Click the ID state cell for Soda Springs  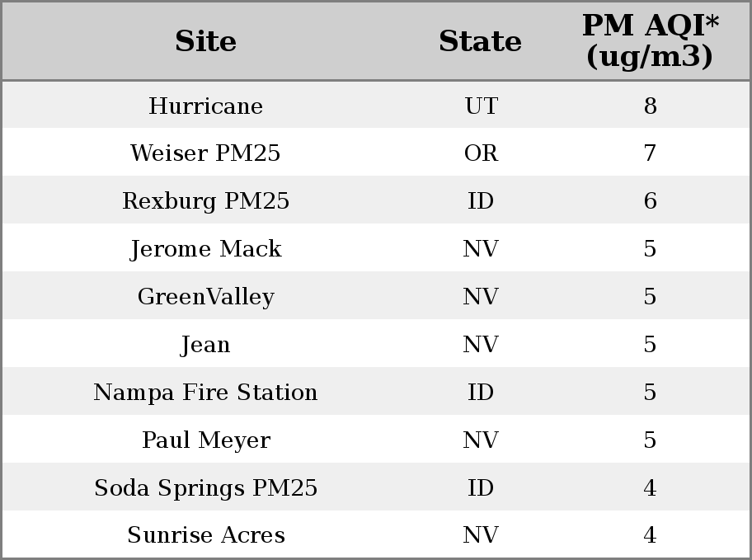pos(481,488)
